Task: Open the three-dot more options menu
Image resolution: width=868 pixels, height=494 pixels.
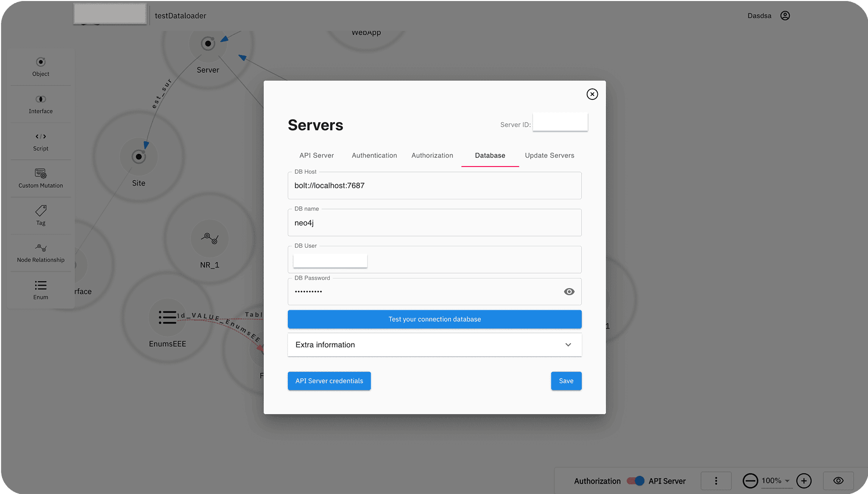Action: [x=716, y=481]
